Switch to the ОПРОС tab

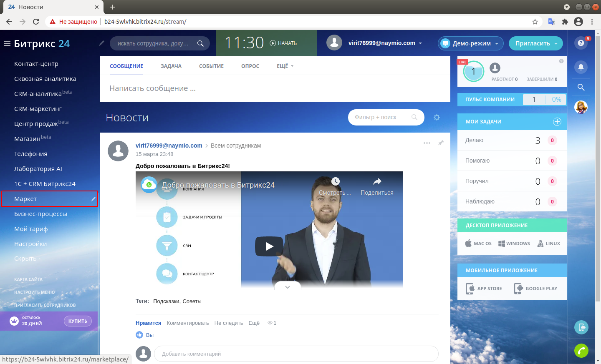(250, 66)
